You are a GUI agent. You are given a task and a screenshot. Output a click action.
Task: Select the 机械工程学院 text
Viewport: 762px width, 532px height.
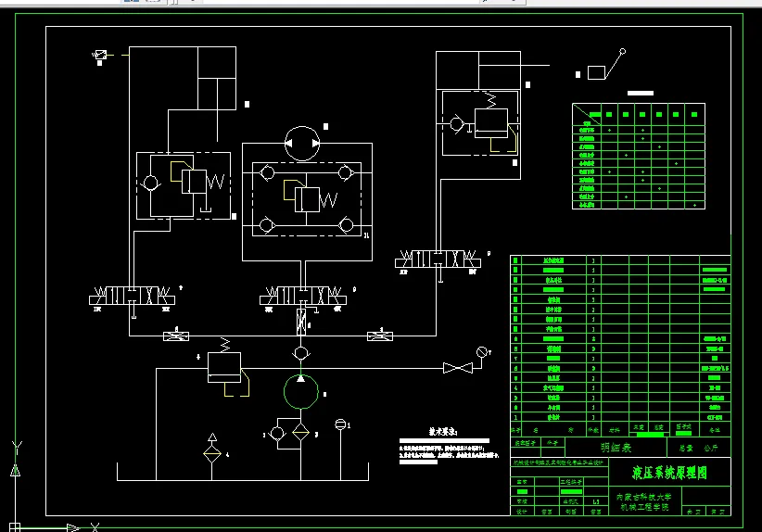(644, 507)
